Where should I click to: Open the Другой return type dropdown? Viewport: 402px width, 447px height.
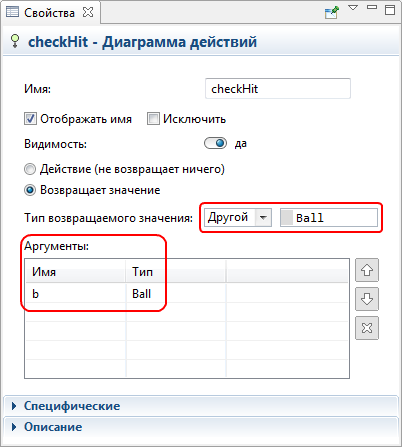pos(238,217)
